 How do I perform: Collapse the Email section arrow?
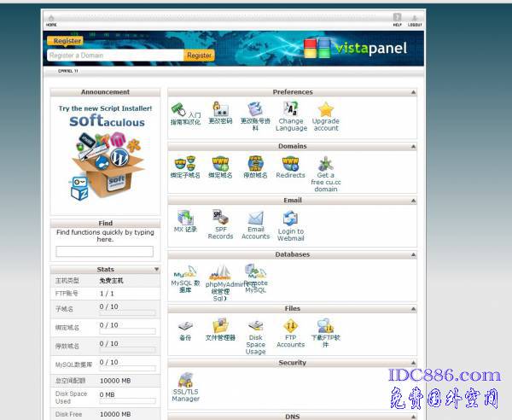pyautogui.click(x=414, y=201)
